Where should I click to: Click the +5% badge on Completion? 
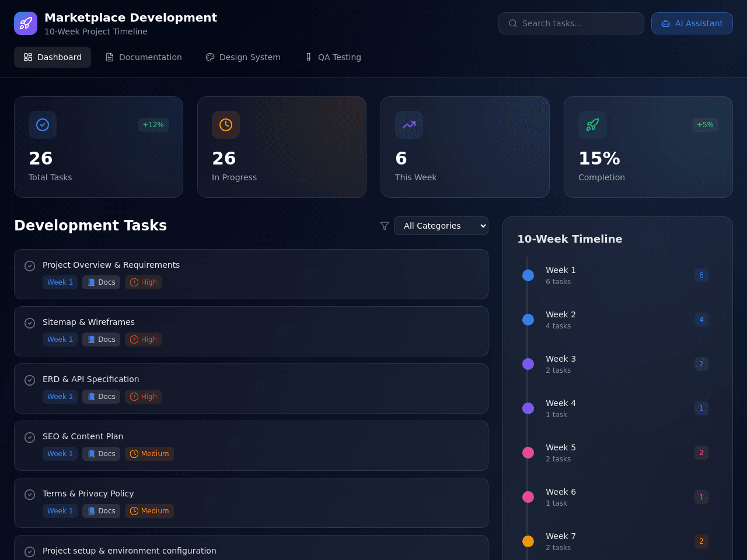[x=705, y=125]
